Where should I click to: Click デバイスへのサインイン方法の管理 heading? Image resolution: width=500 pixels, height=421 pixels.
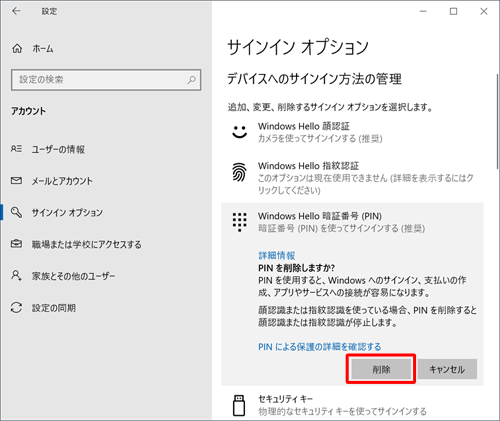[x=314, y=79]
